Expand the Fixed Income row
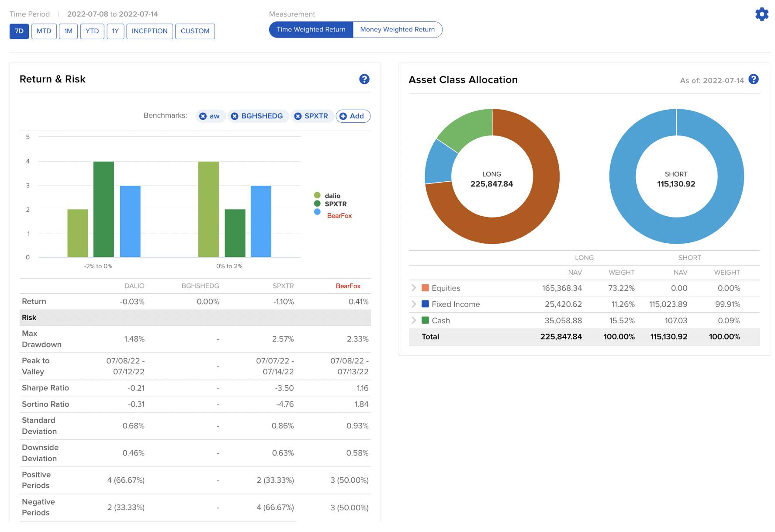Image resolution: width=775 pixels, height=532 pixels. (x=414, y=304)
